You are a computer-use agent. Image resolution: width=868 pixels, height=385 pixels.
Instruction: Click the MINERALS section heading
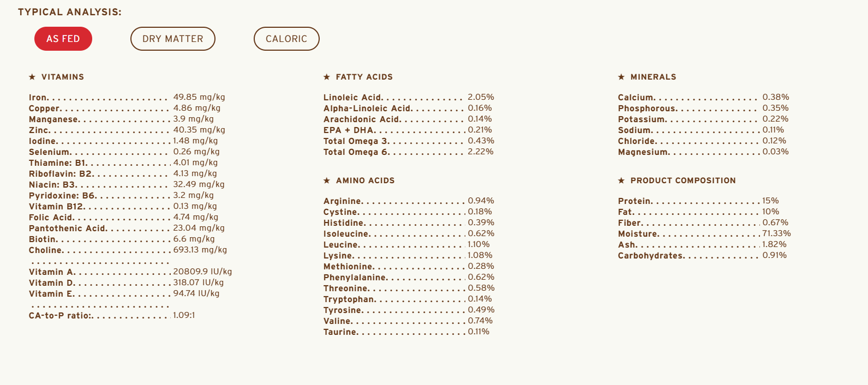(654, 77)
